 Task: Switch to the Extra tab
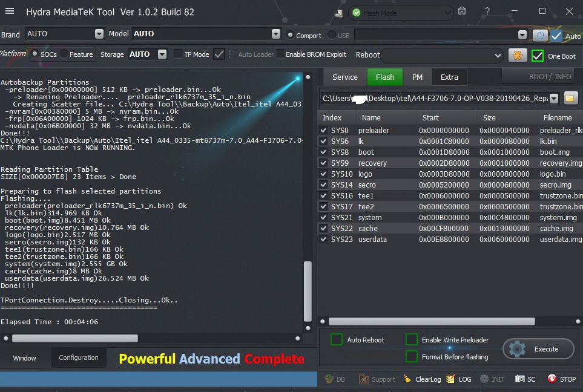[x=449, y=77]
